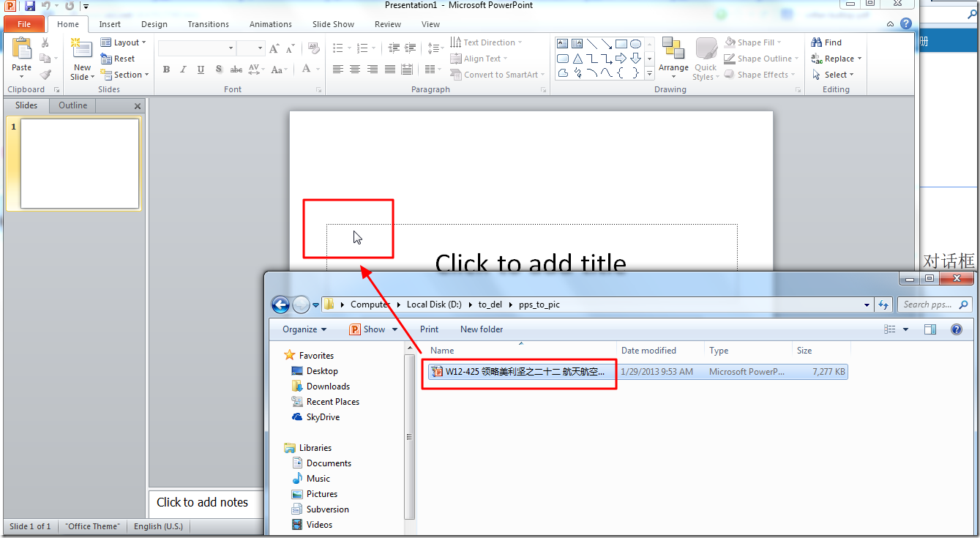Screen dimensions: 980x538
Task: Open the Replace dropdown
Action: (837, 59)
